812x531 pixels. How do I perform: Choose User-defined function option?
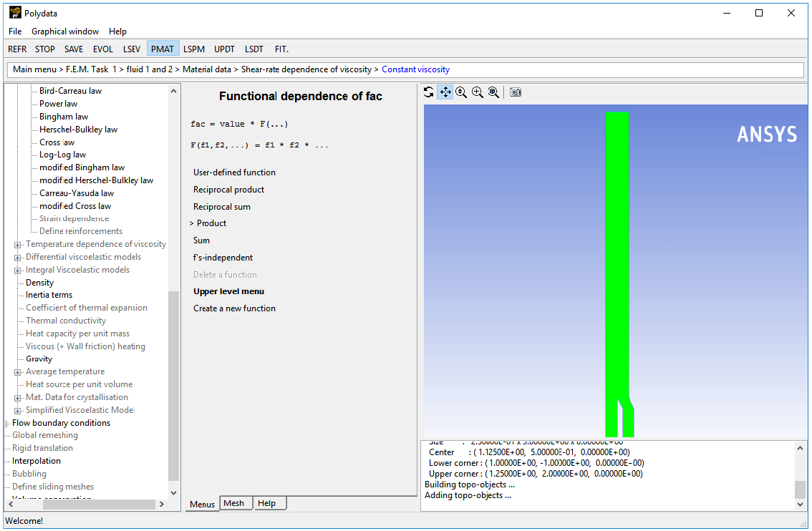235,172
